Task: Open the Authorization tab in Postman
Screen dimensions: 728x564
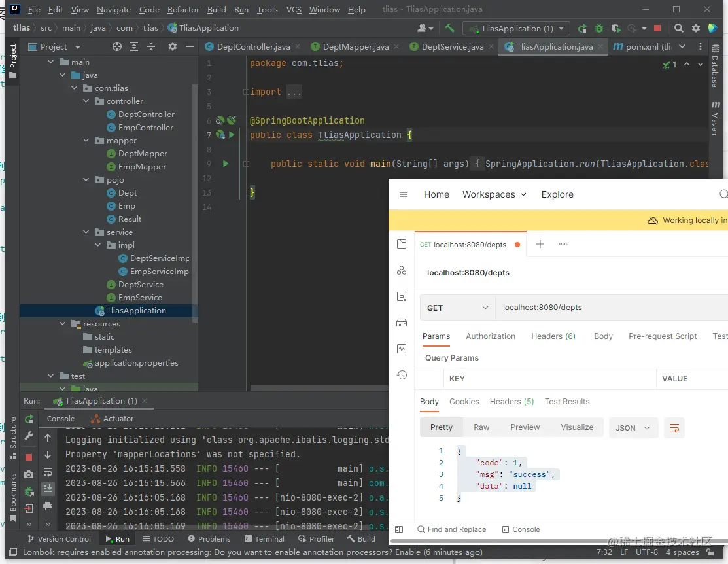Action: point(491,336)
